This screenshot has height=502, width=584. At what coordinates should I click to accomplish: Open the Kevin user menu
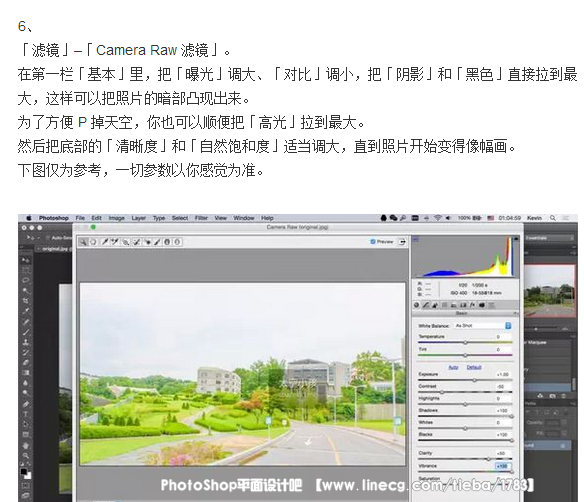tap(534, 218)
